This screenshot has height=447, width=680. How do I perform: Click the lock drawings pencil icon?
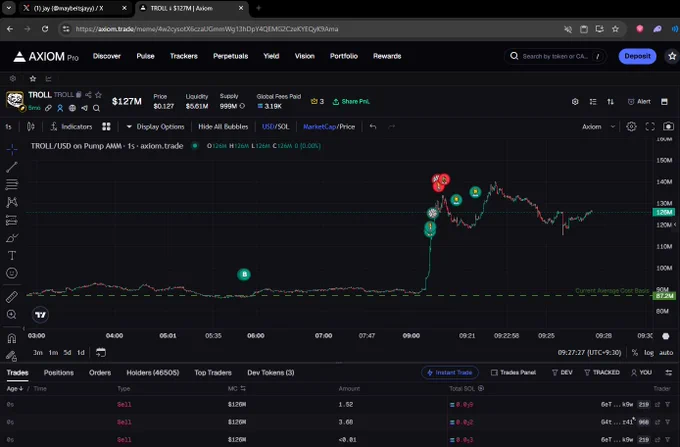point(12,356)
